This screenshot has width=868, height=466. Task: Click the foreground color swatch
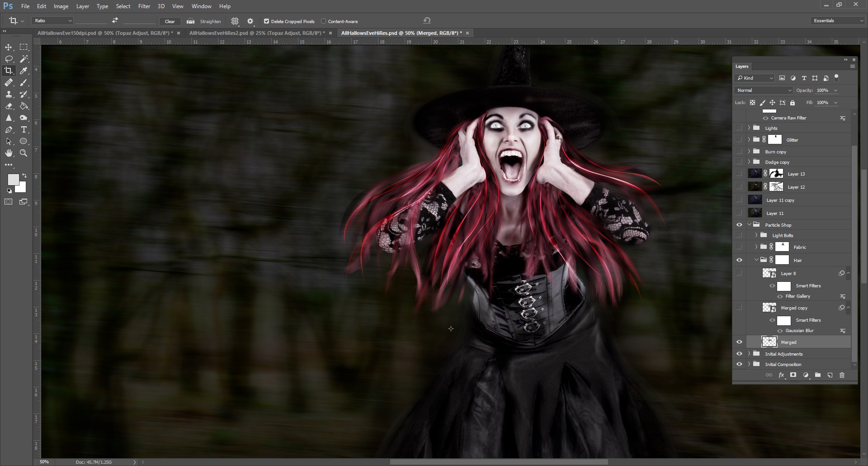pyautogui.click(x=13, y=179)
